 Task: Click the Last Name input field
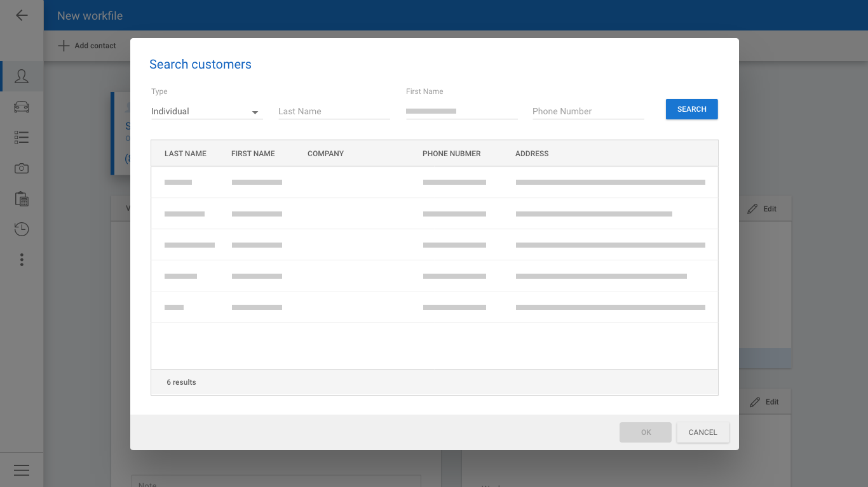pyautogui.click(x=334, y=112)
